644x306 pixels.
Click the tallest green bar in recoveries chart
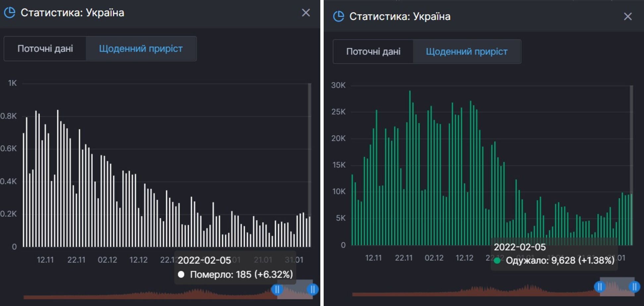point(410,168)
